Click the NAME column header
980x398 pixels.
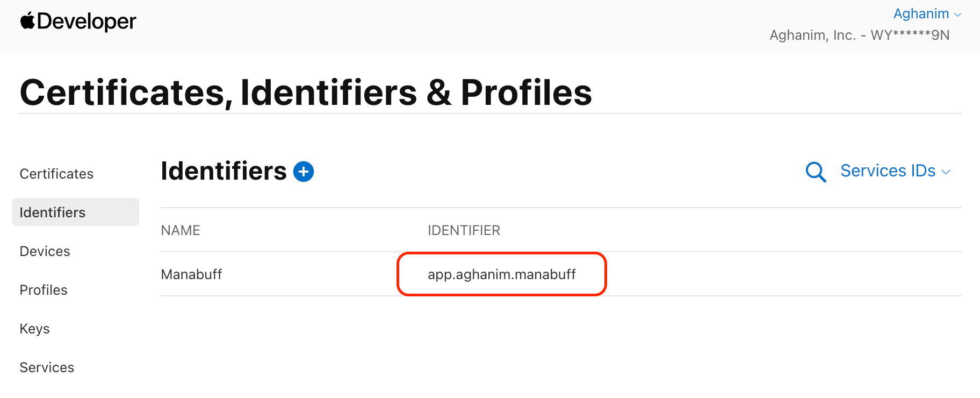[x=180, y=230]
